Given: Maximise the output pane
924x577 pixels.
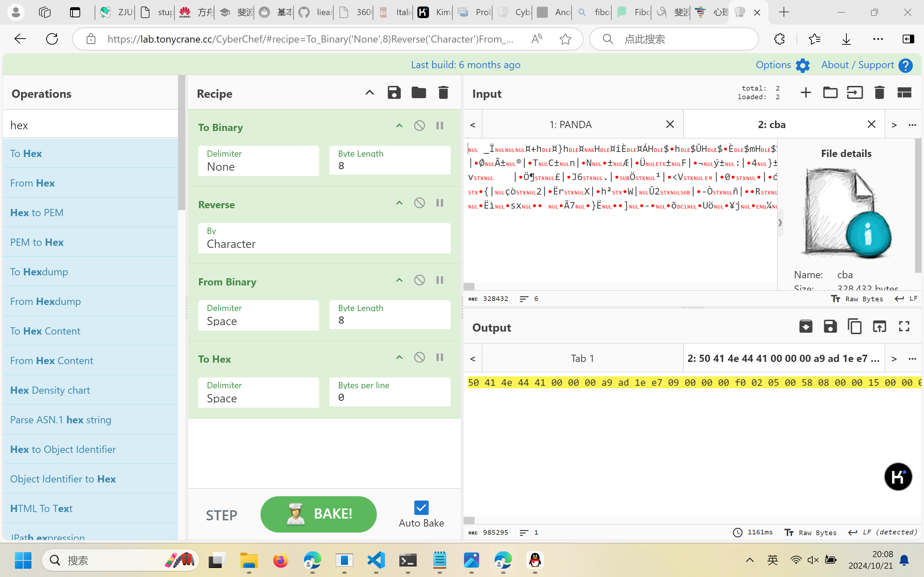Looking at the screenshot, I should pos(904,327).
